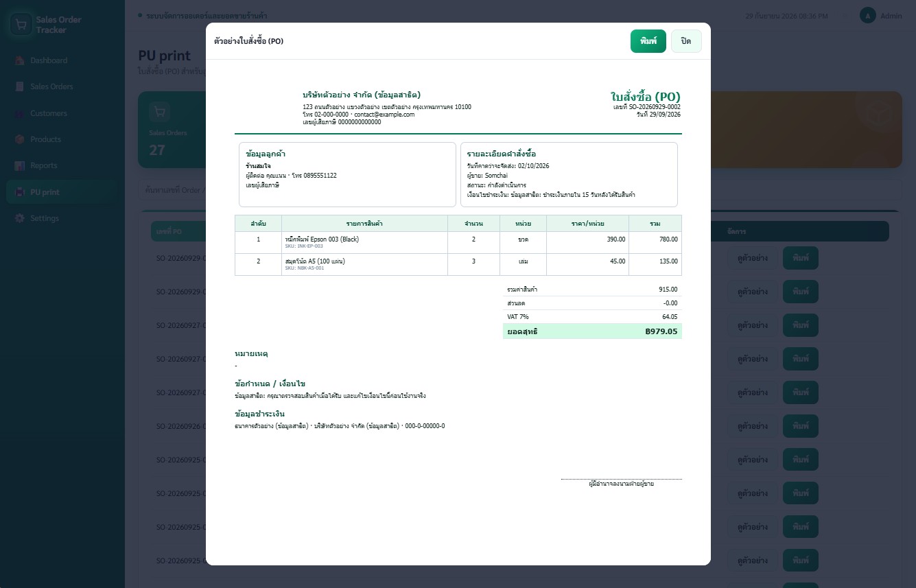Screen dimensions: 916x588
Task: Preview the SO-20260926 order in background list
Action: click(753, 426)
